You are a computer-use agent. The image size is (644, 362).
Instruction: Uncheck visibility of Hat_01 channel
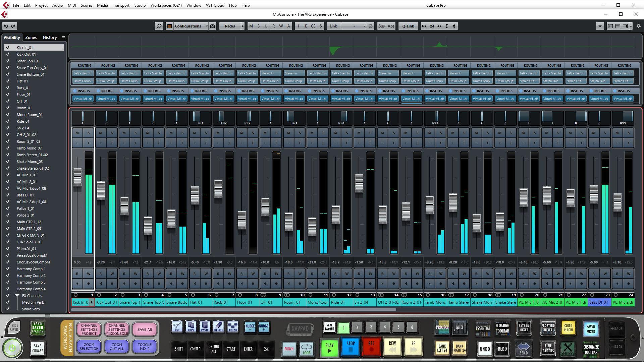point(8,81)
